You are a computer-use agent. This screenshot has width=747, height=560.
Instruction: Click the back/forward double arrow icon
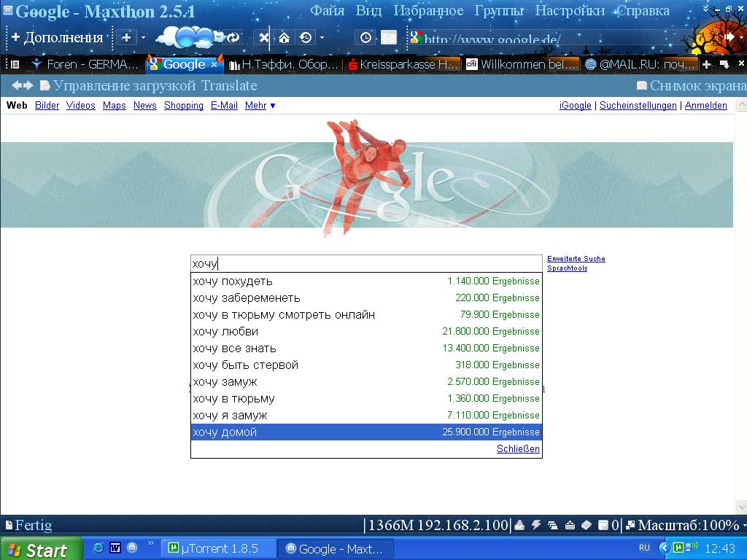(x=23, y=85)
